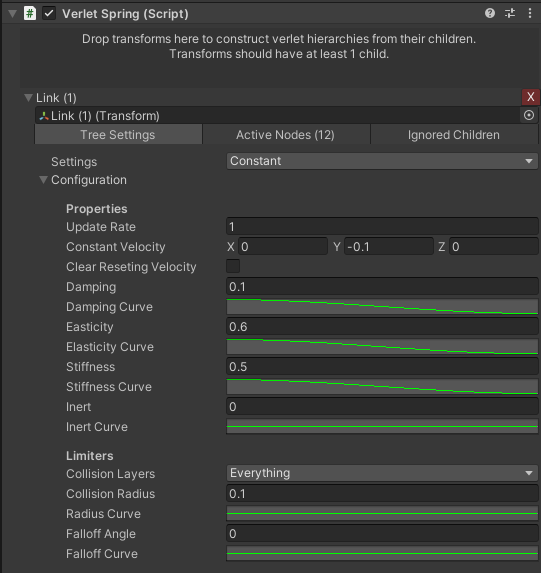The width and height of the screenshot is (541, 573).
Task: Click the Update Rate value field
Action: click(382, 227)
